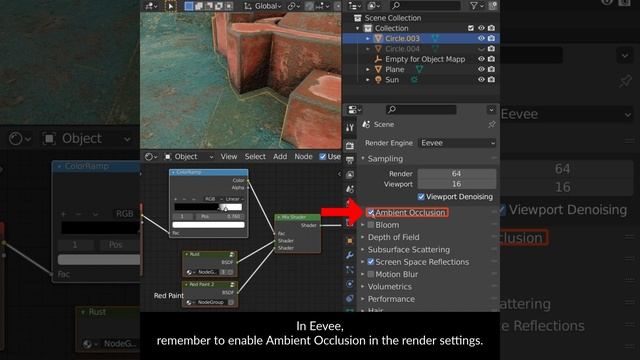Image resolution: width=640 pixels, height=360 pixels.
Task: Open the Scene properties tab icon
Action: (350, 189)
